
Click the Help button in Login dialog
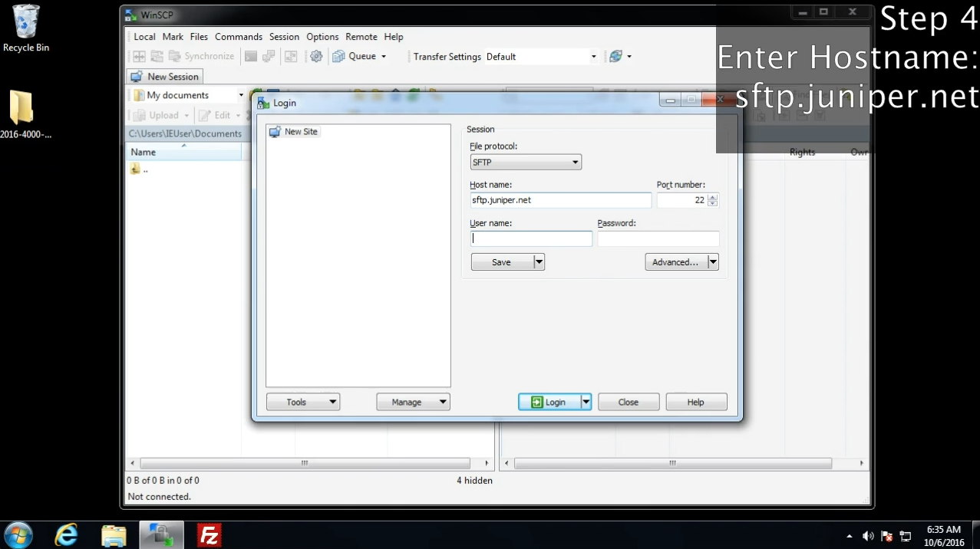click(x=696, y=402)
